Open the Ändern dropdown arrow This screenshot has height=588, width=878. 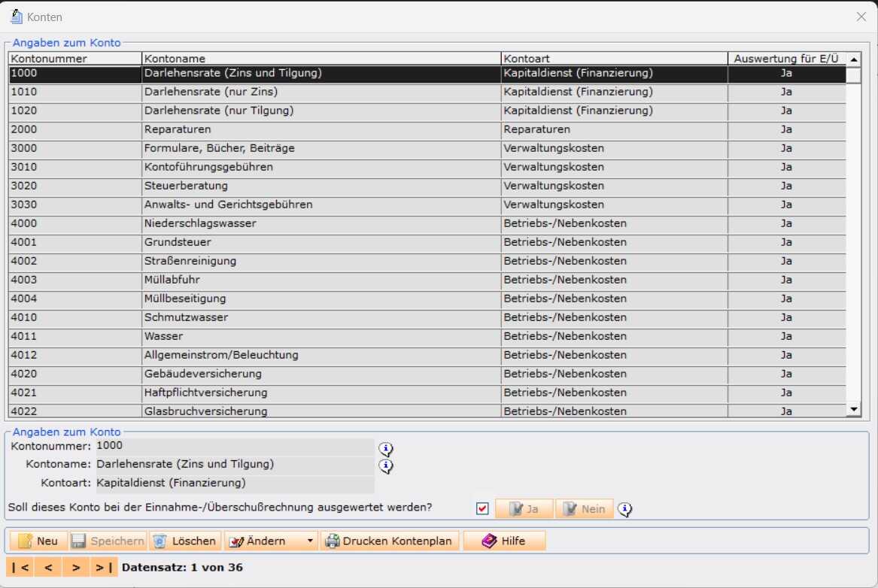point(310,541)
